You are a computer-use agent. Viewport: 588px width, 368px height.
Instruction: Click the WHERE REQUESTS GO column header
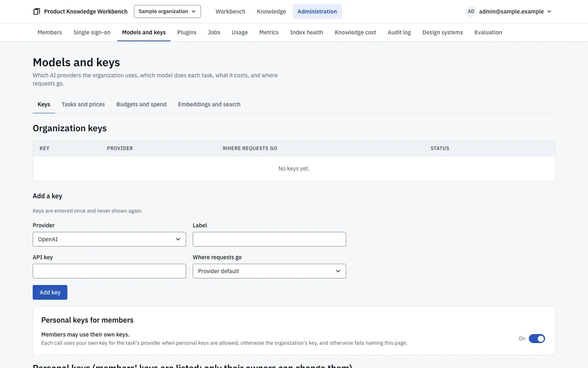[250, 148]
